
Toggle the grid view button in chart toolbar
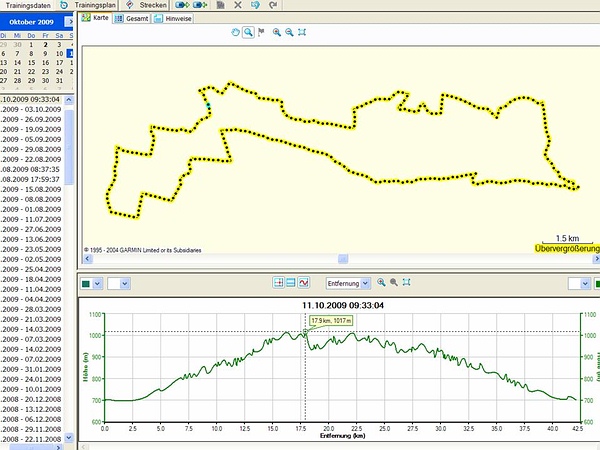pyautogui.click(x=278, y=283)
